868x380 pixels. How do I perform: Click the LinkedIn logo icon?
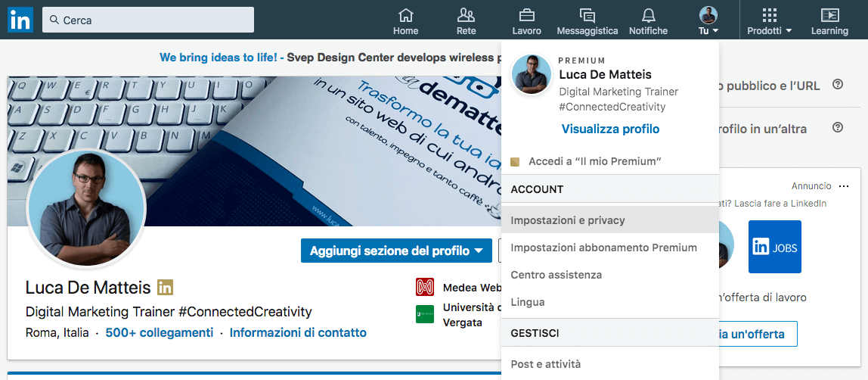tap(20, 20)
